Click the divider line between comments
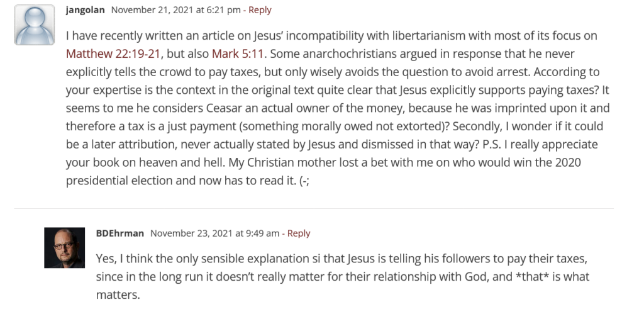644x314 pixels. (314, 208)
